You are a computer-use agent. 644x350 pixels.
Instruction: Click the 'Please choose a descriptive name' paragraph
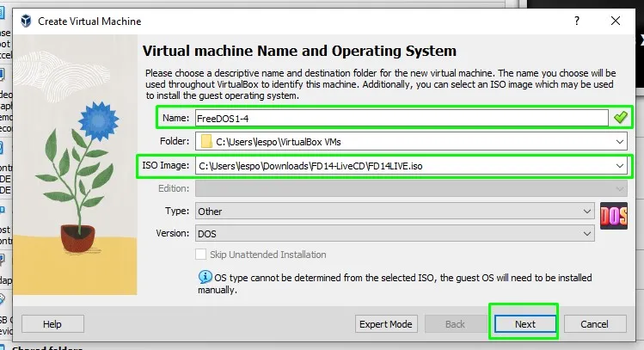pyautogui.click(x=380, y=84)
